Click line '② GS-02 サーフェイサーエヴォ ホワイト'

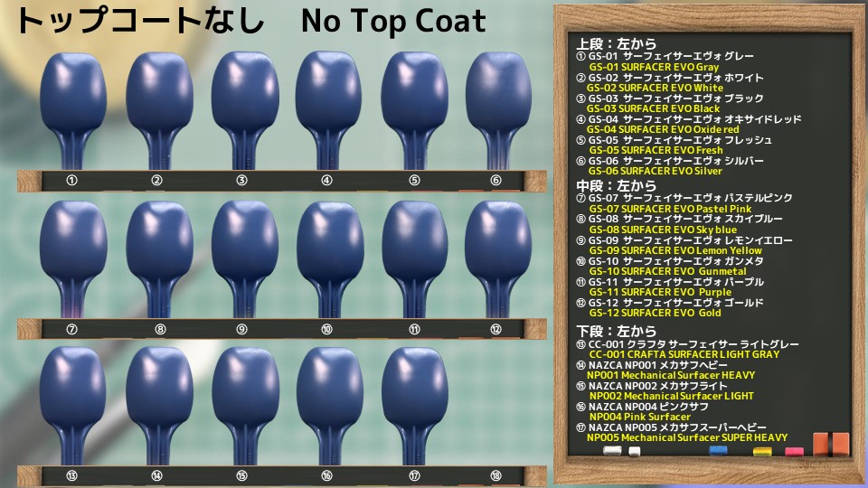click(670, 78)
